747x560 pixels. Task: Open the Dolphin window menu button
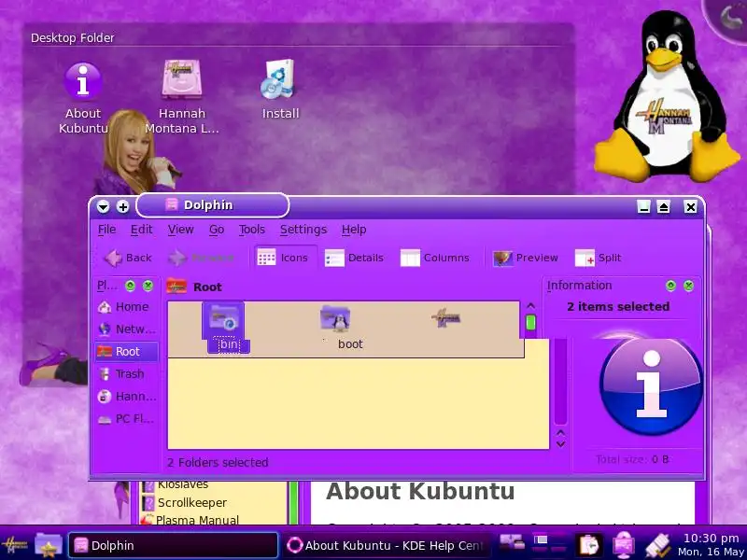pyautogui.click(x=104, y=206)
